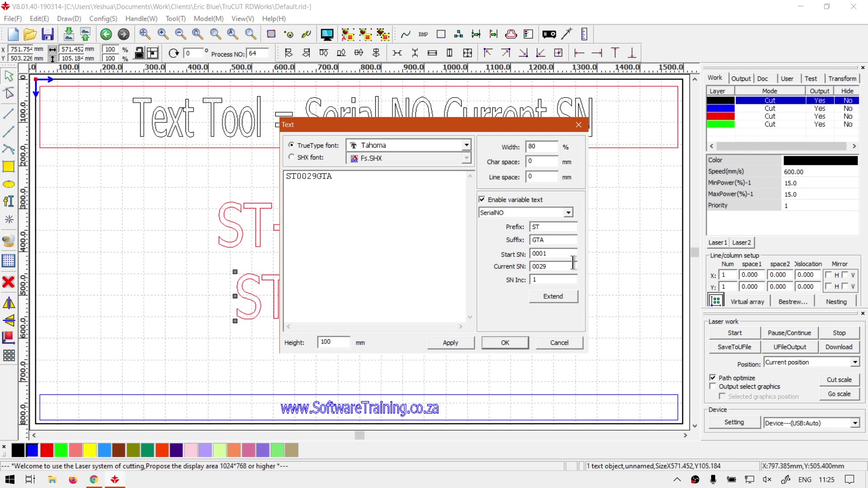Click the Open folder toolbar icon
The width and height of the screenshot is (868, 488).
click(30, 34)
